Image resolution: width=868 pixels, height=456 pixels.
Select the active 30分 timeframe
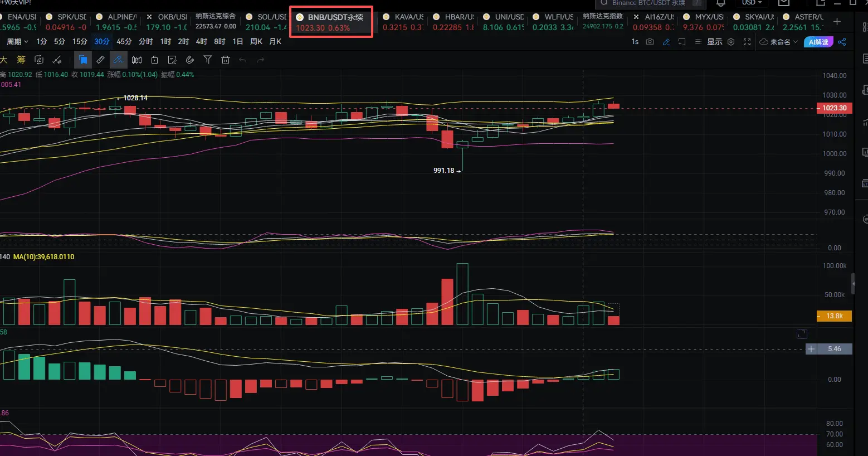pos(102,42)
